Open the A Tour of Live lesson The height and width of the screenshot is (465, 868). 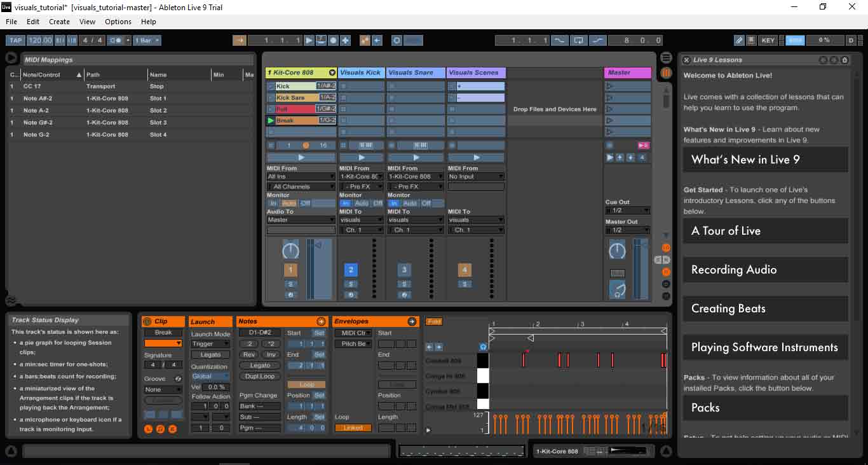766,231
